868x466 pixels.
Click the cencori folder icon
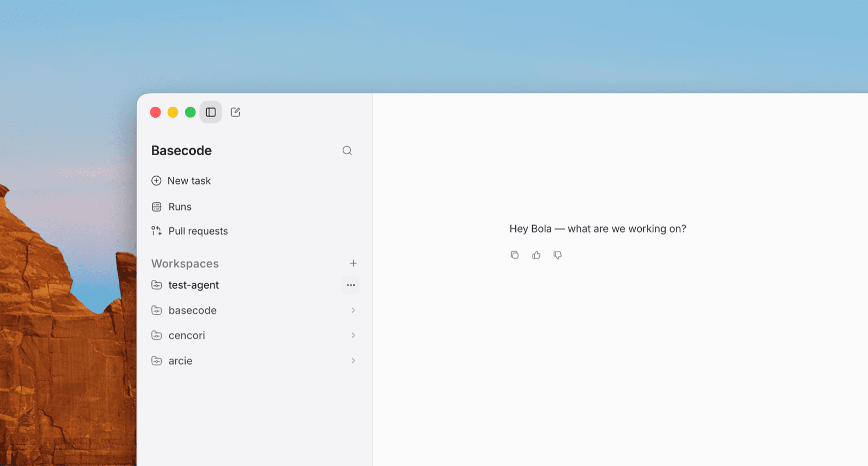click(156, 335)
